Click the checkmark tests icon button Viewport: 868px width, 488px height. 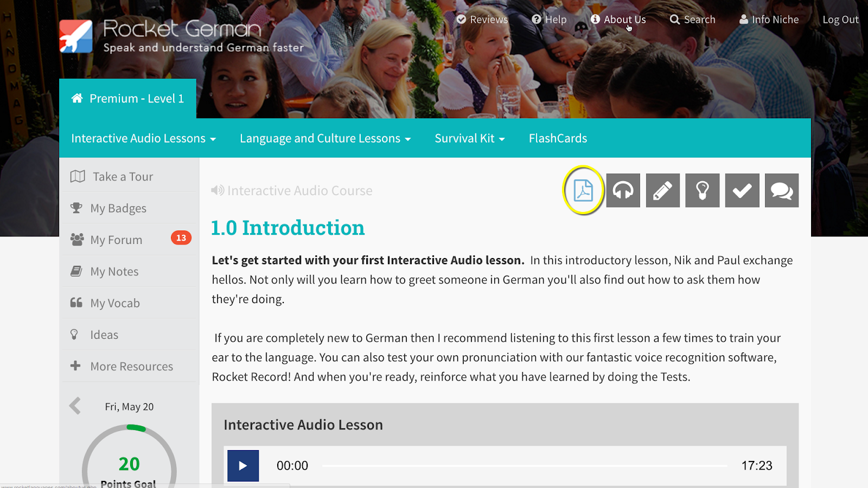click(x=742, y=190)
